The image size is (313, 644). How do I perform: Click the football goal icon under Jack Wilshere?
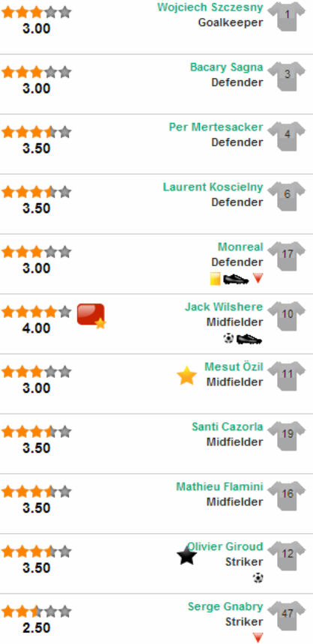(228, 338)
